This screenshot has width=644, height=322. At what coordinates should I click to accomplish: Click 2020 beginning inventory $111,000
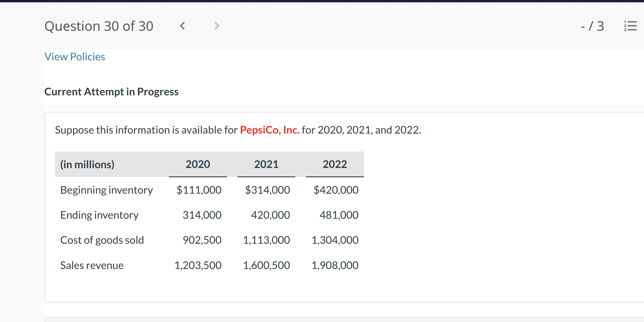click(x=199, y=190)
